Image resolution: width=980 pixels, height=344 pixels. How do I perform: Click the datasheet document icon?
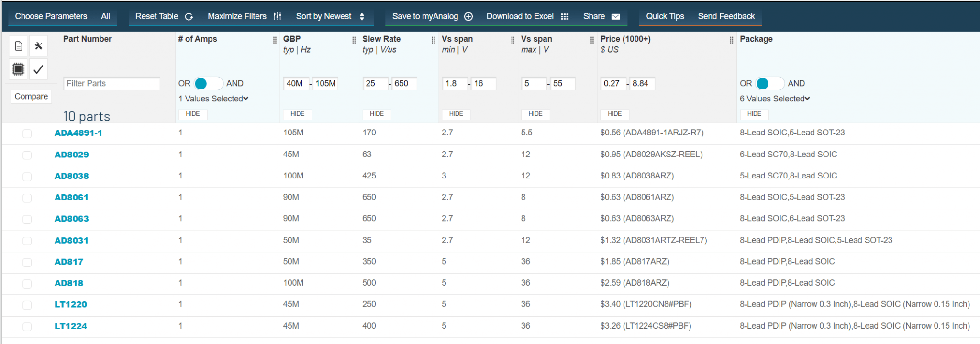point(19,46)
